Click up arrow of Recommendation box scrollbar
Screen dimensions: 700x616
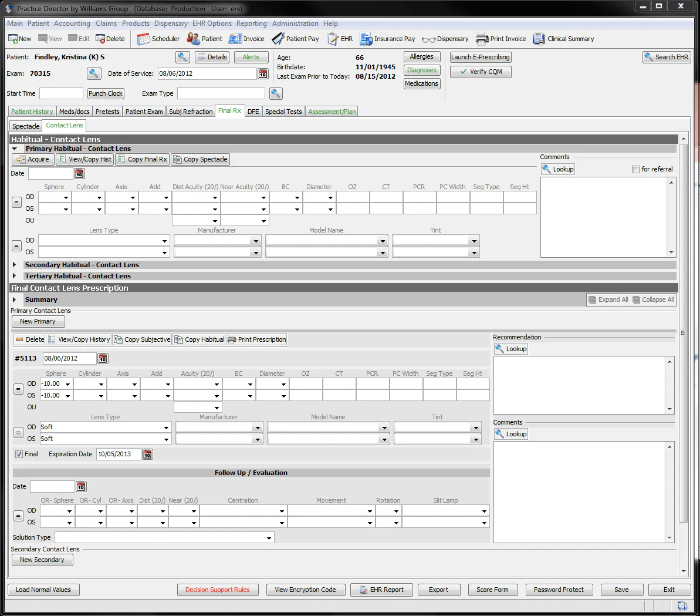pos(669,361)
